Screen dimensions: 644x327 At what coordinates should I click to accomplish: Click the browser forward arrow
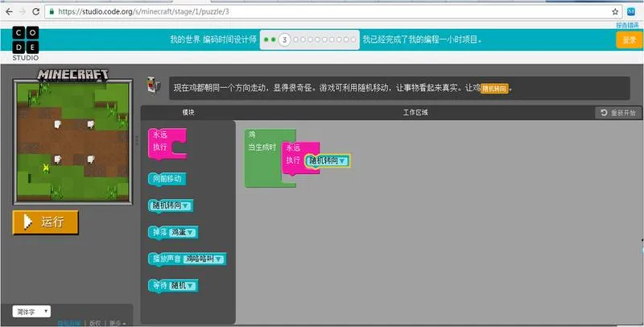click(x=23, y=12)
